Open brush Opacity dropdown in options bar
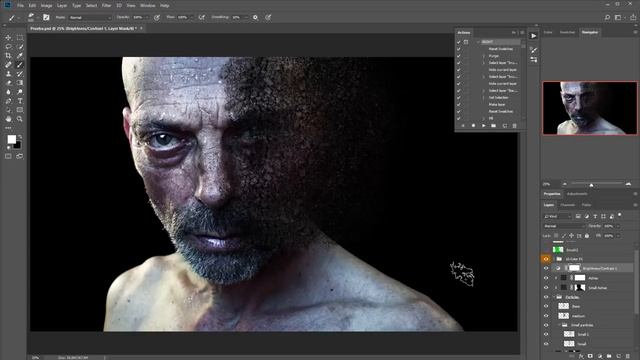 147,18
